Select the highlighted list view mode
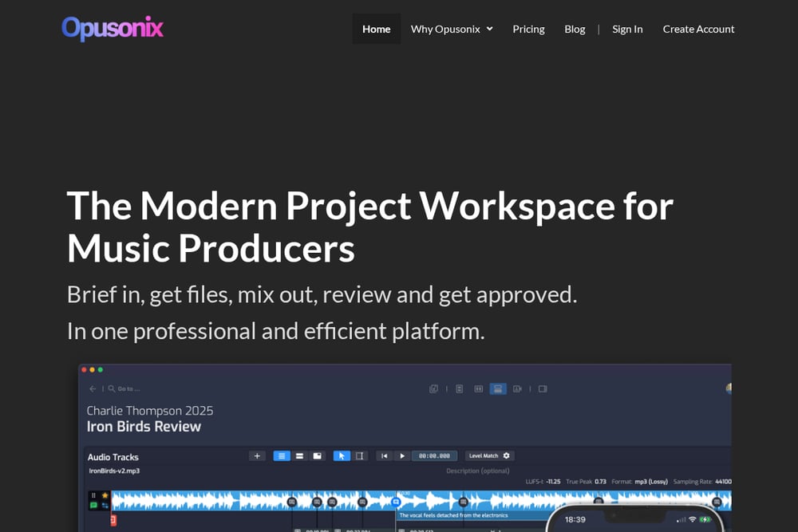 [x=282, y=455]
